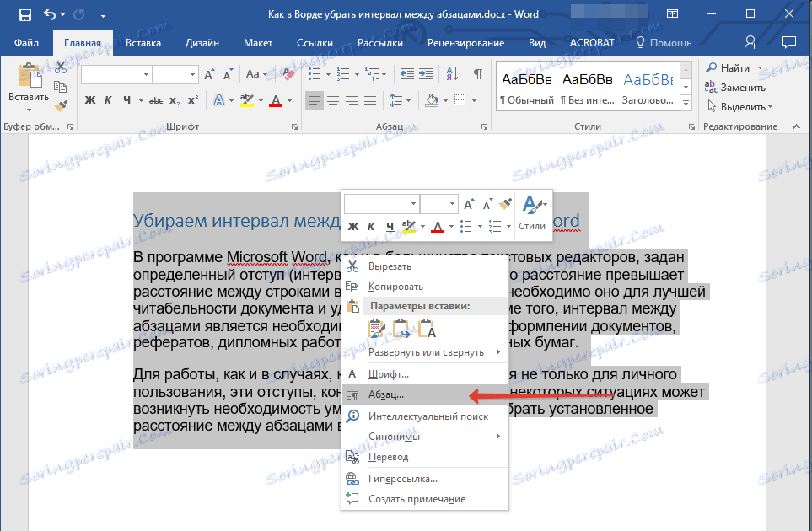Viewport: 812px width, 531px height.
Task: Toggle Bold (Ж) in ribbon
Action: tap(90, 100)
